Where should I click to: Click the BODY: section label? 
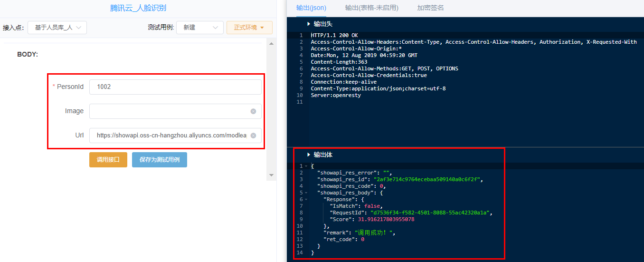(x=28, y=54)
